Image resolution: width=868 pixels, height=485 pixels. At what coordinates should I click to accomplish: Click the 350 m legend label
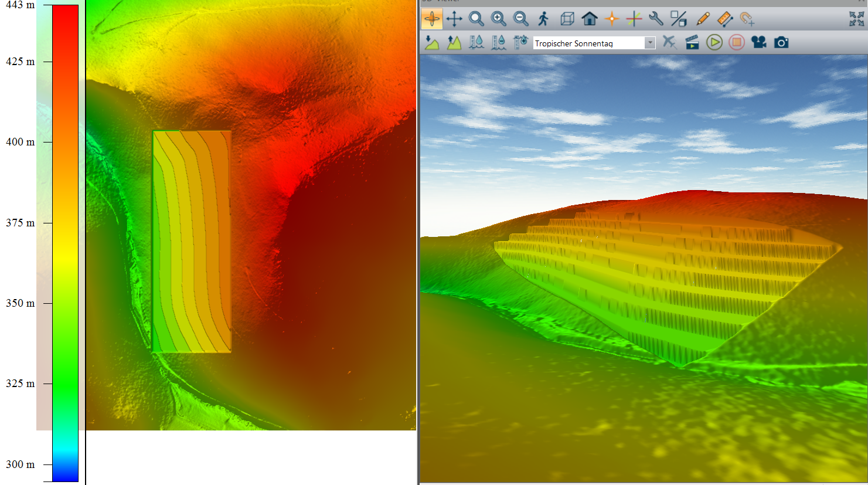coord(20,303)
